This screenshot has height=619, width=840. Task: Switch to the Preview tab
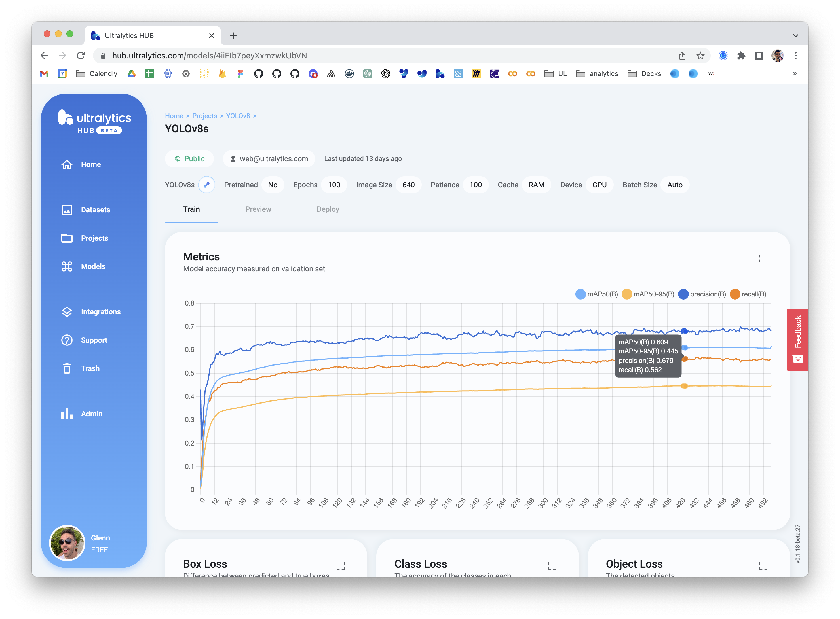tap(258, 209)
